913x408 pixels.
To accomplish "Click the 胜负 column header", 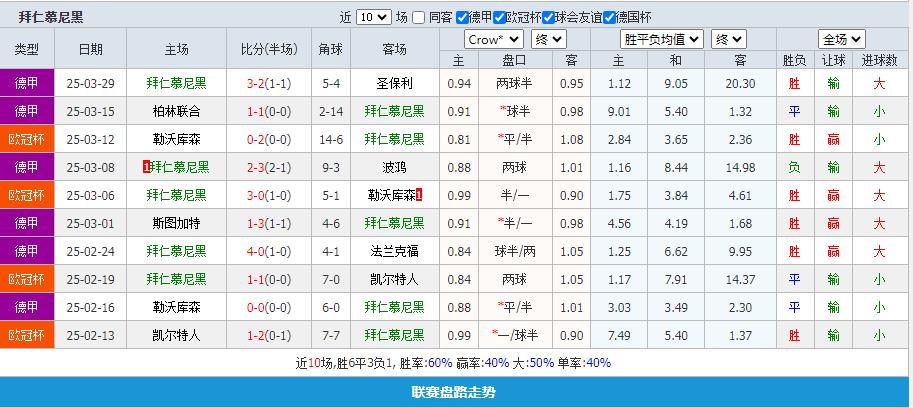I will click(x=794, y=60).
